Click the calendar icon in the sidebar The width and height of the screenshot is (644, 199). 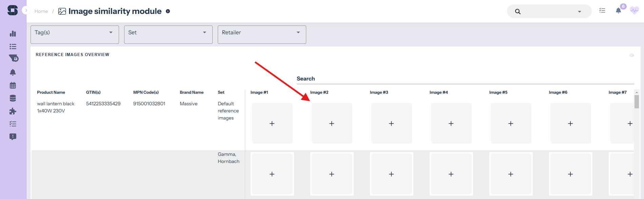pos(13,85)
